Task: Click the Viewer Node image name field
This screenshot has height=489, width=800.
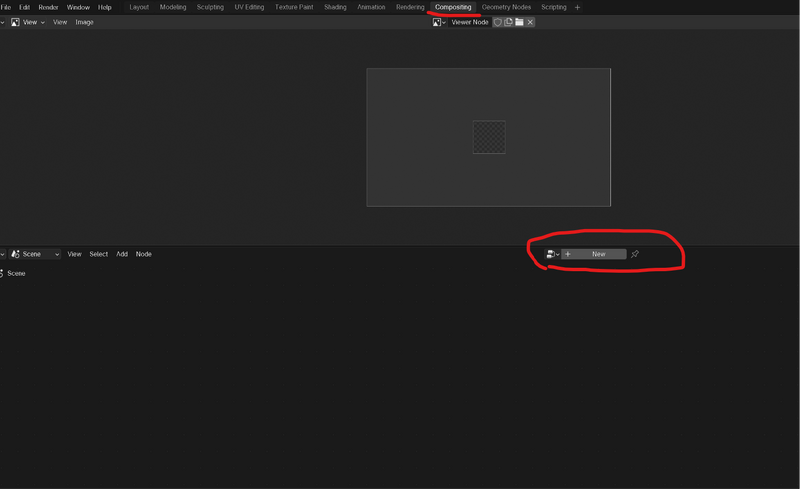Action: 469,22
